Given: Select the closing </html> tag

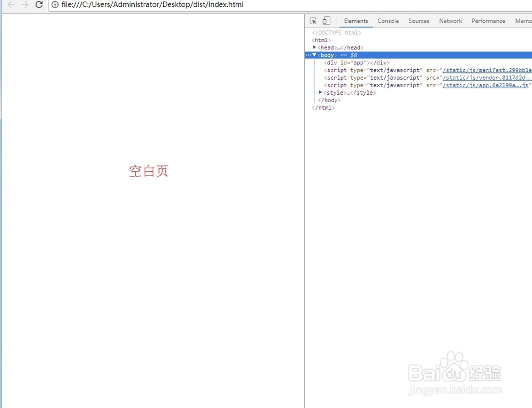Looking at the screenshot, I should click(323, 107).
